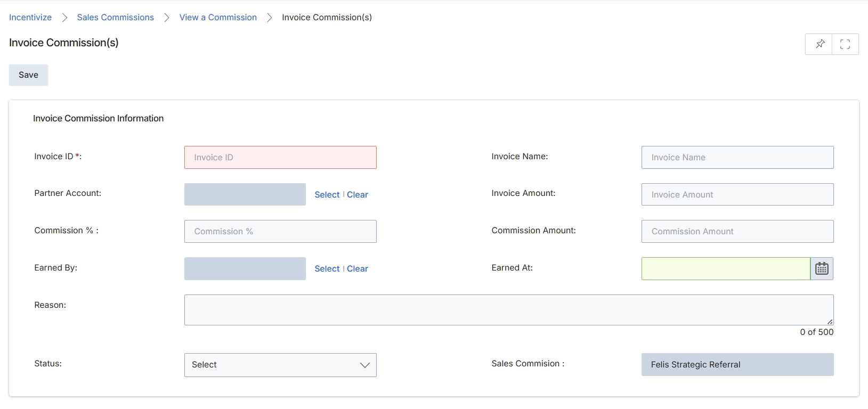Pin this page with the pin icon
The width and height of the screenshot is (868, 409).
[x=820, y=44]
